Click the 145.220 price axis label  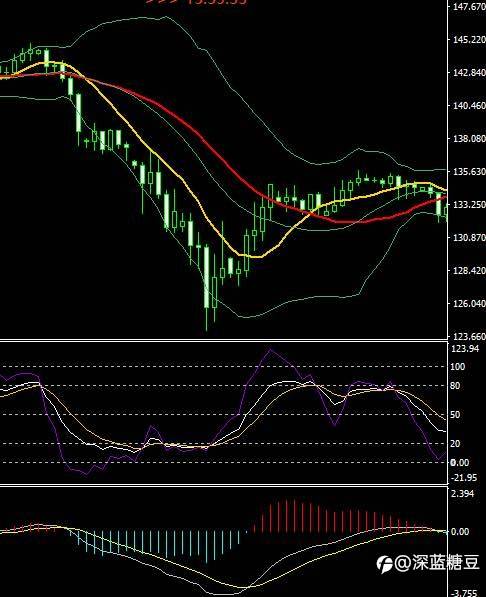pyautogui.click(x=469, y=40)
